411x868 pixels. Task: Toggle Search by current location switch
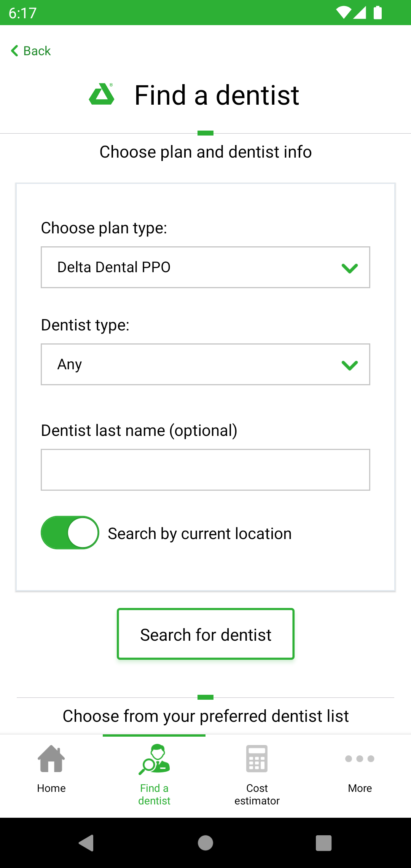tap(70, 533)
